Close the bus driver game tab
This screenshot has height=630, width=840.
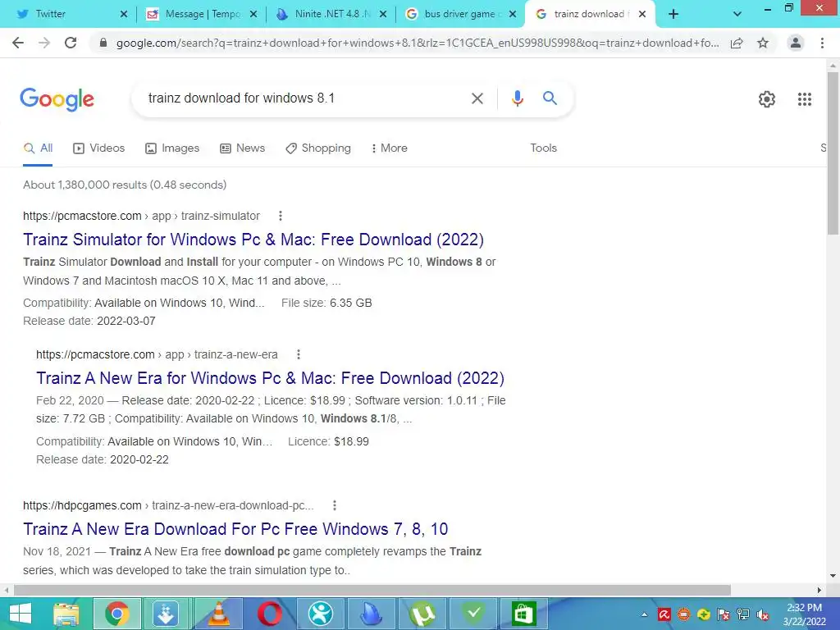tap(513, 15)
